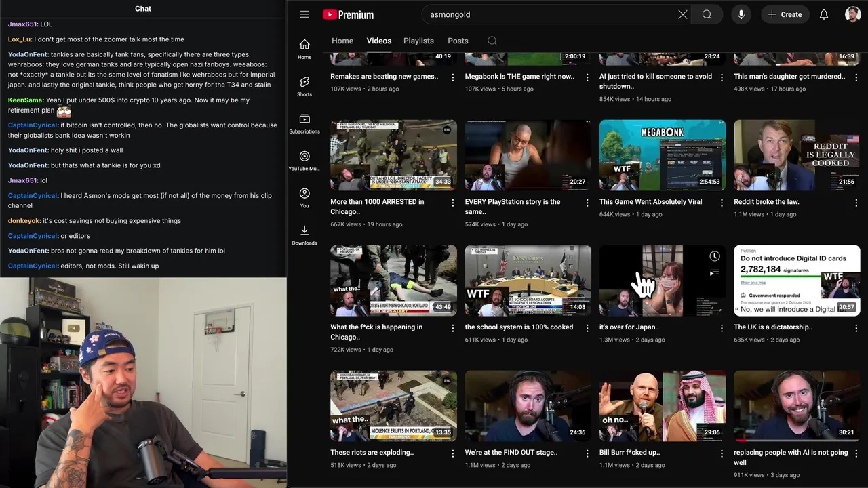Open options for 'Megabonk is THE game'
868x488 pixels.
[x=587, y=78]
